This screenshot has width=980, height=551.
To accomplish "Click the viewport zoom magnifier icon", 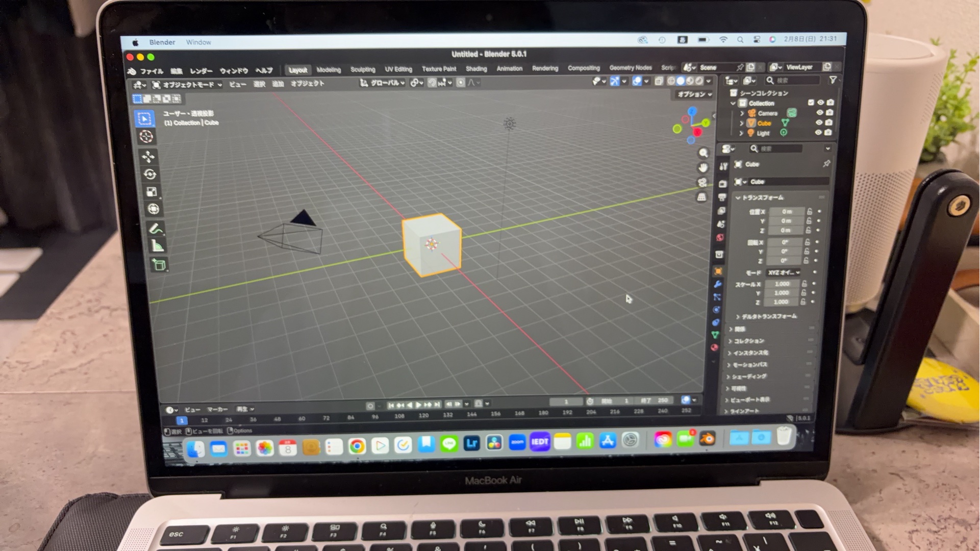I will [703, 153].
